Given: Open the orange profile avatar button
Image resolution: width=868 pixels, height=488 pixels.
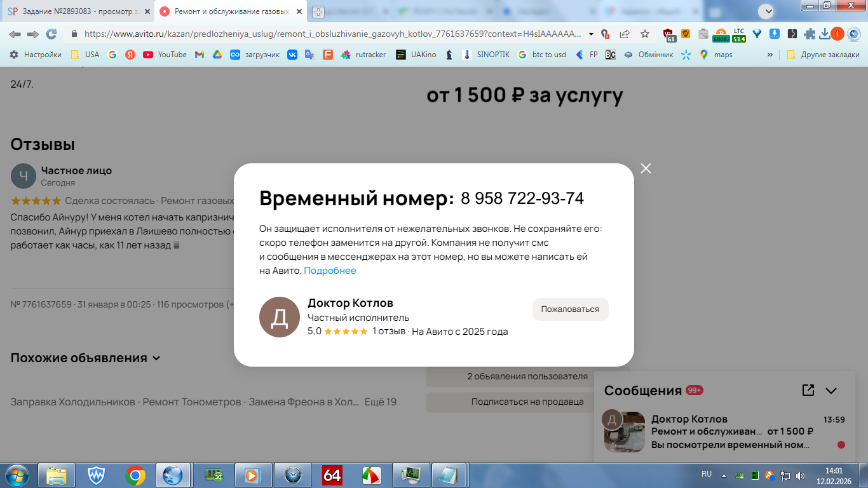Looking at the screenshot, I should click(x=837, y=34).
